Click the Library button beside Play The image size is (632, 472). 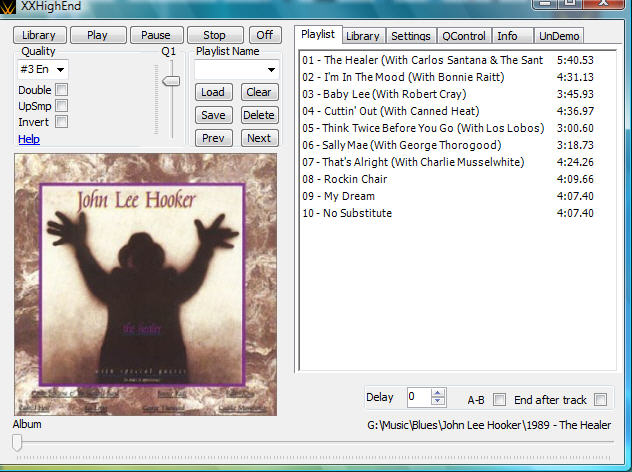40,35
